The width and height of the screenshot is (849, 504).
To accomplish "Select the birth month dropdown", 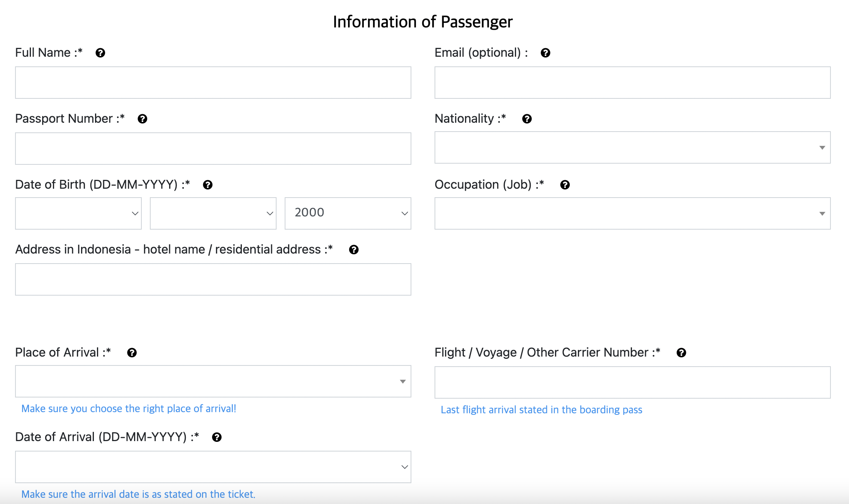I will coord(213,213).
